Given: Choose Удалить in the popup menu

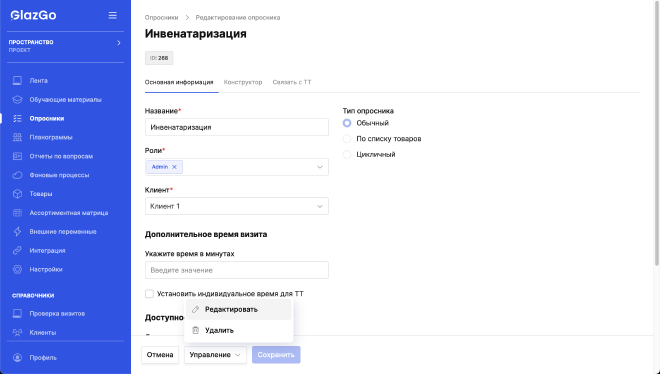Looking at the screenshot, I should pyautogui.click(x=239, y=330).
